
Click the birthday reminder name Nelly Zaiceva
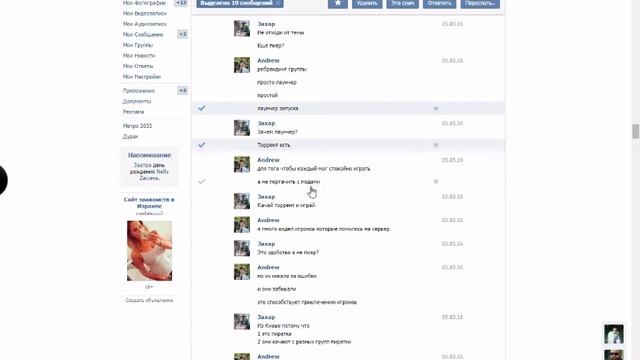point(154,175)
